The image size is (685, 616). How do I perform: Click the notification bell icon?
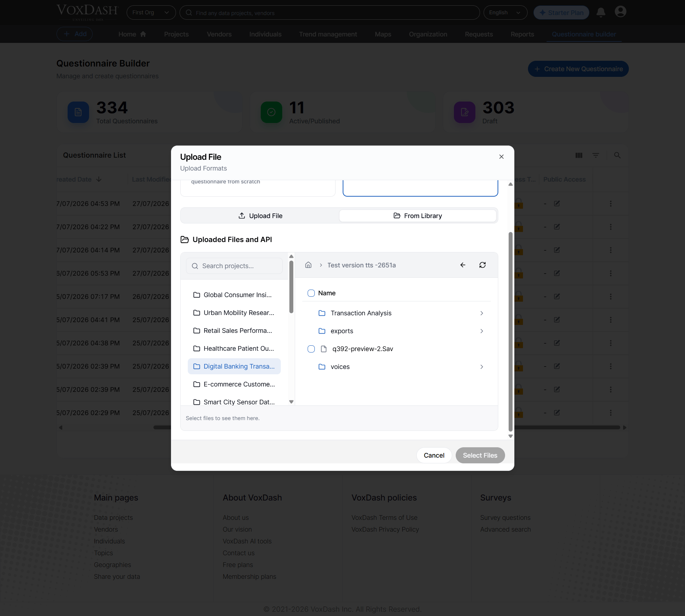point(601,13)
